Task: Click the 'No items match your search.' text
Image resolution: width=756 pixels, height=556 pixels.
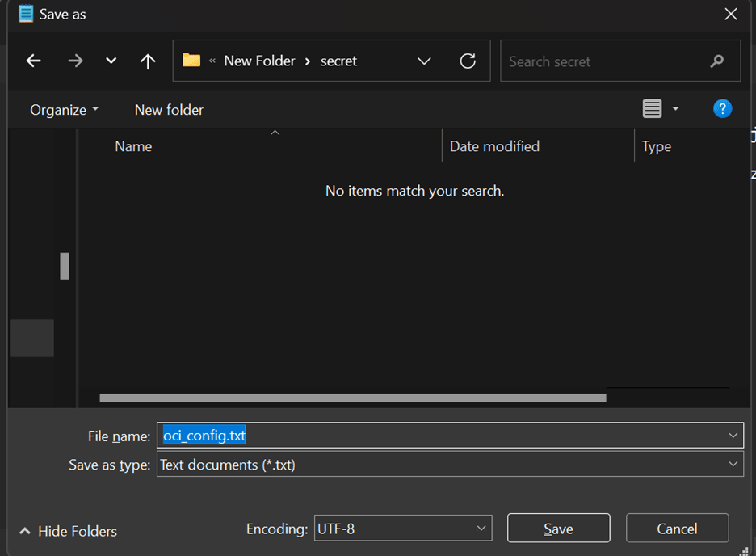Action: (414, 191)
